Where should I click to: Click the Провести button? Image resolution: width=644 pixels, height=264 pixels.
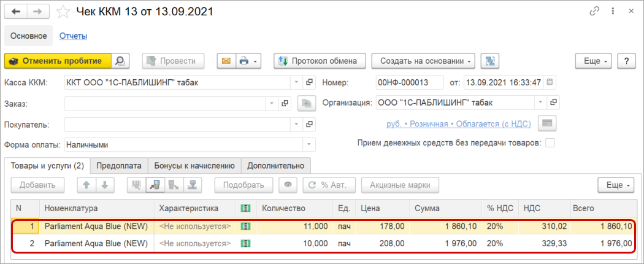(x=174, y=61)
